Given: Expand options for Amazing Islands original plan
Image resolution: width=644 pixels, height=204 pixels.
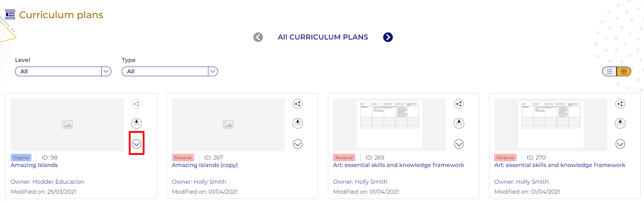Looking at the screenshot, I should (136, 144).
